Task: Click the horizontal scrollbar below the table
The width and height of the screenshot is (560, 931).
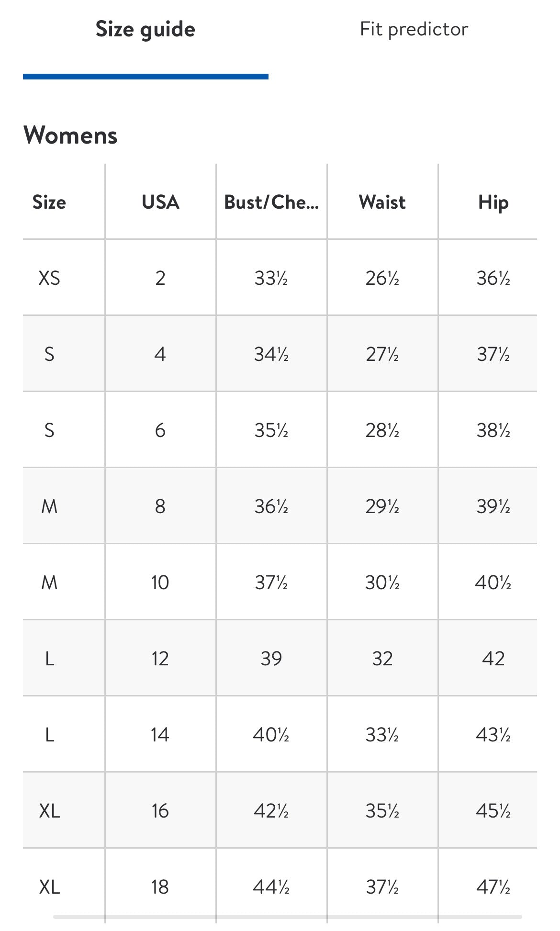Action: [x=287, y=917]
